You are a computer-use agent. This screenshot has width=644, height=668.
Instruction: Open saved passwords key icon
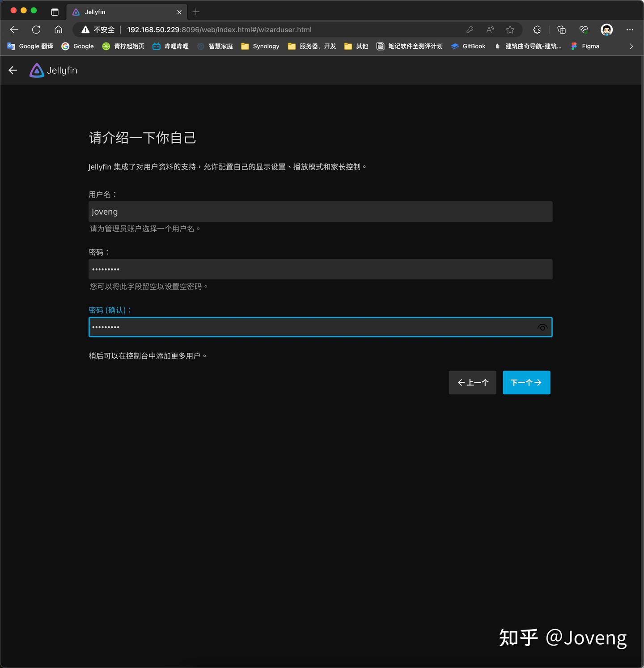(470, 30)
